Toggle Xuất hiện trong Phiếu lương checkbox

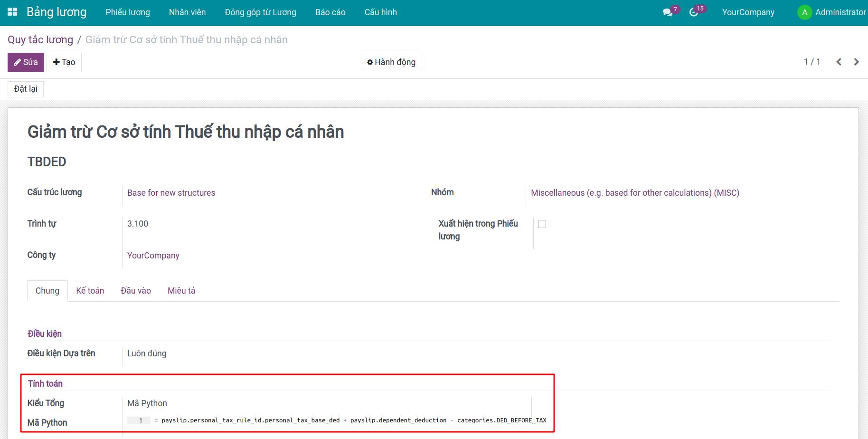[542, 224]
